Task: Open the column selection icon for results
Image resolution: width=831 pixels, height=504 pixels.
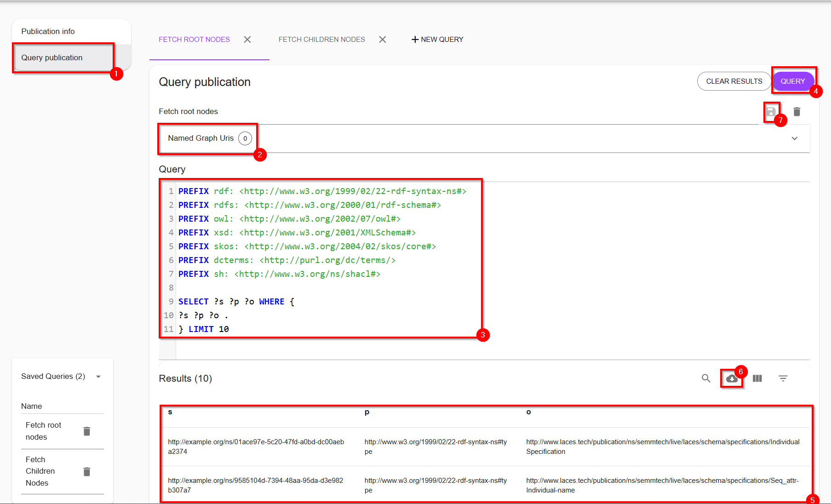Action: coord(757,378)
